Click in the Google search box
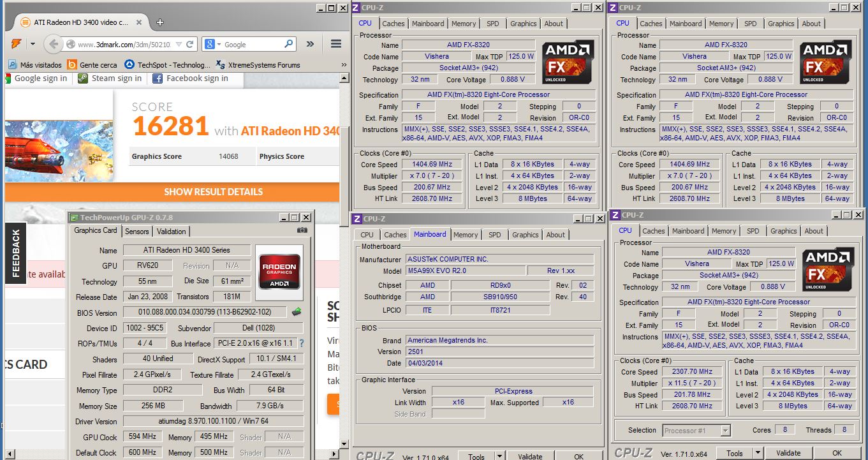The height and width of the screenshot is (460, 868). [253, 45]
